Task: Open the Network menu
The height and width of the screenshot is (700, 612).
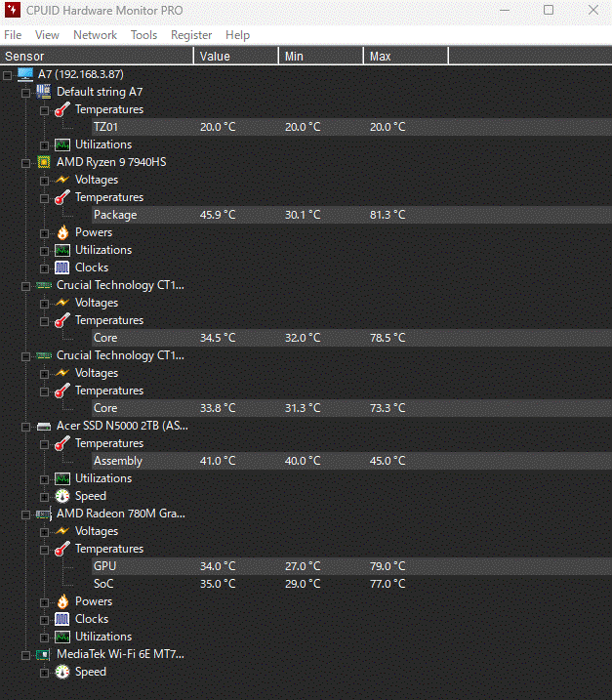Action: (x=95, y=35)
